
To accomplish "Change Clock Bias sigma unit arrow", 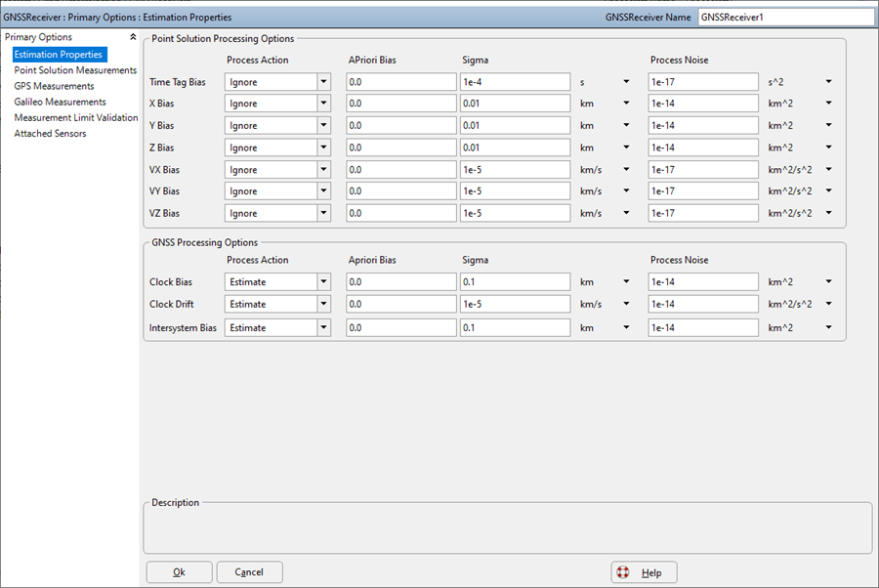I will point(626,282).
